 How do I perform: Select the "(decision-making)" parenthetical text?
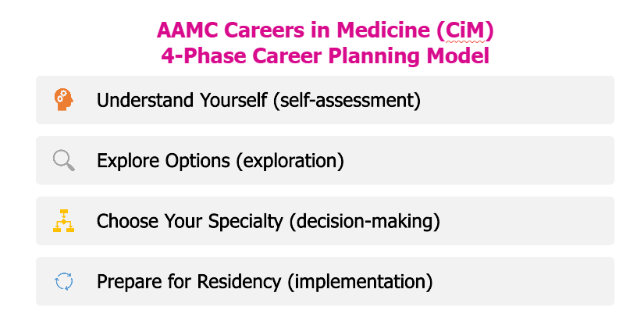(365, 221)
